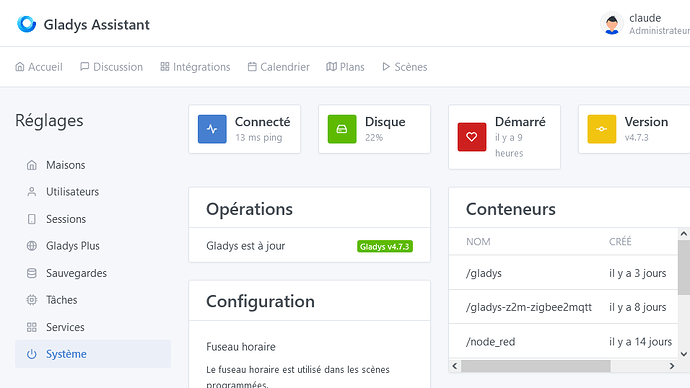Click the horizontal scrollbar right arrow
The height and width of the screenshot is (388, 690).
tap(672, 366)
